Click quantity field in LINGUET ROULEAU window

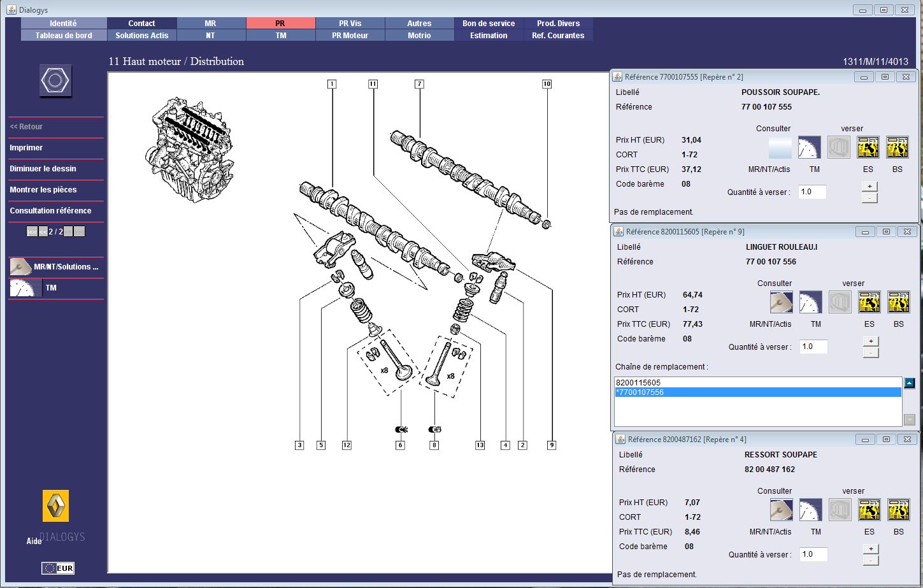813,347
